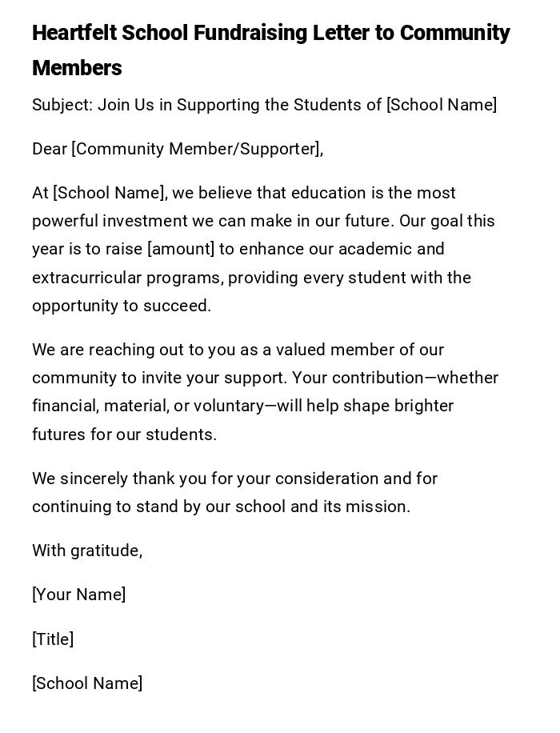Image resolution: width=560 pixels, height=733 pixels.
Task: Click the With gratitude closing line
Action: pos(87,551)
